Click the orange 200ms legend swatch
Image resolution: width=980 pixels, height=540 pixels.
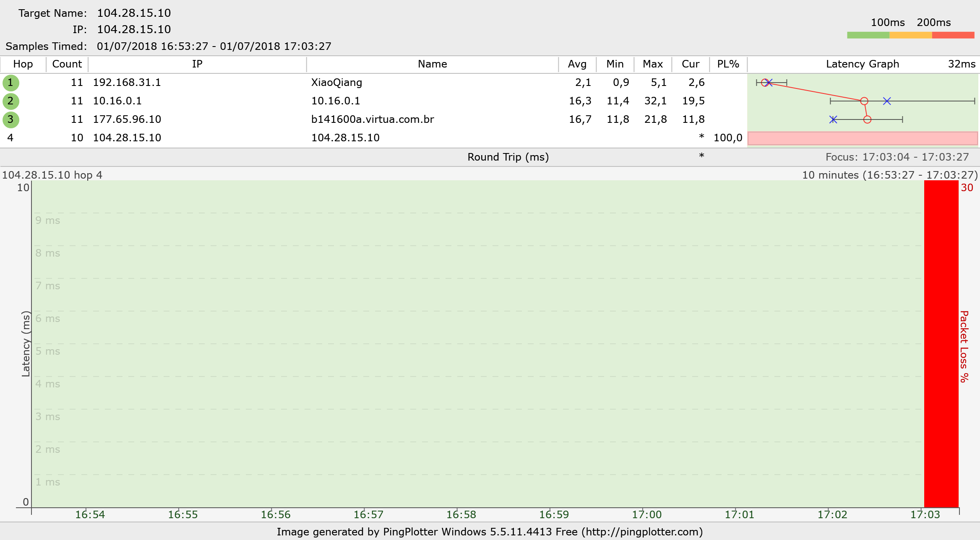[x=911, y=35]
